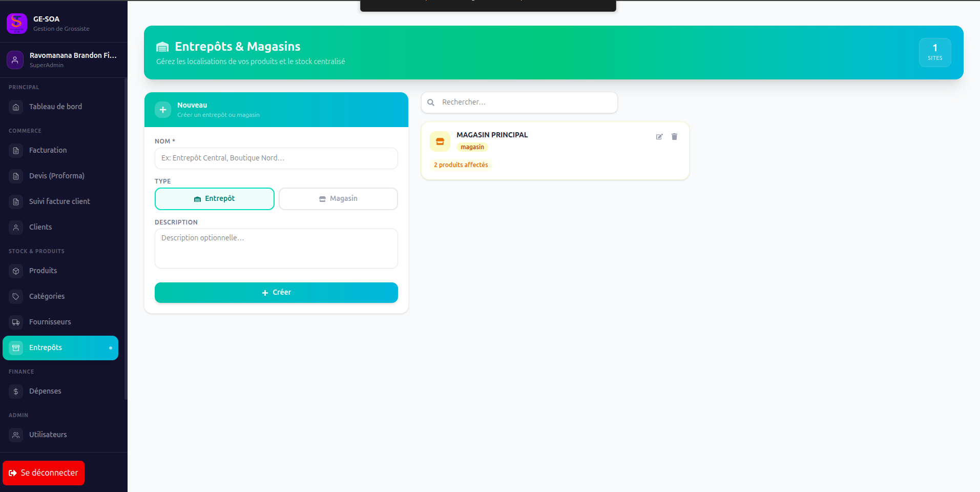Click the home icon next to Tableau de bord
Viewport: 980px width, 492px height.
(x=16, y=107)
